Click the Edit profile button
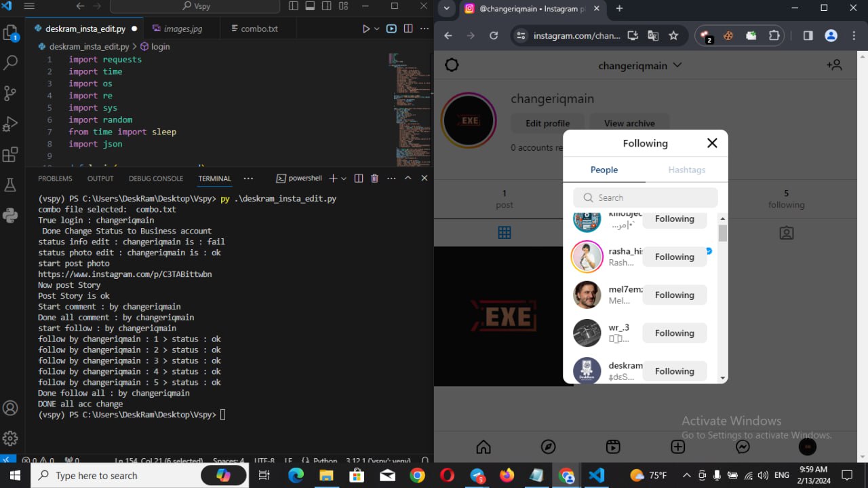This screenshot has height=488, width=868. click(547, 124)
